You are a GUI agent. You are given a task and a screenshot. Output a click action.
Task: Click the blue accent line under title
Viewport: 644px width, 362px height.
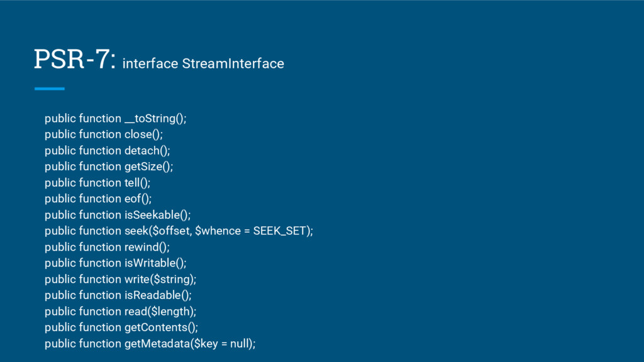(50, 89)
